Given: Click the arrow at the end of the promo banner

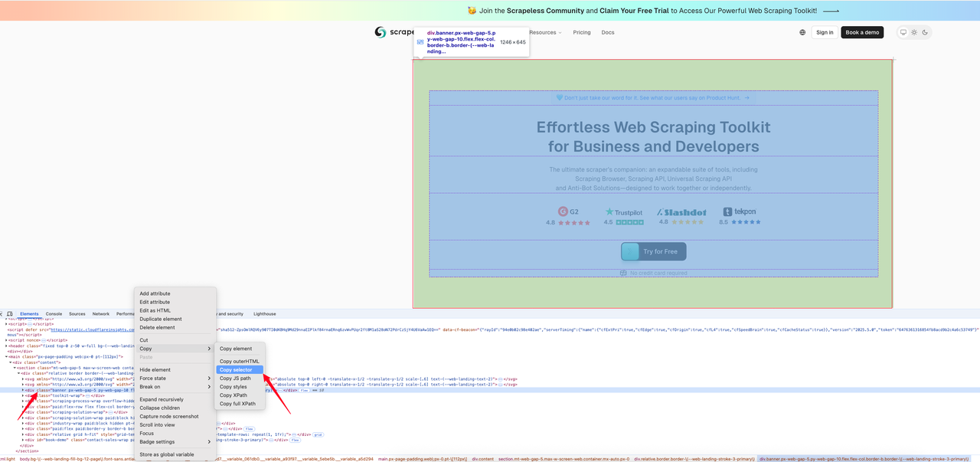Looking at the screenshot, I should click(x=831, y=11).
